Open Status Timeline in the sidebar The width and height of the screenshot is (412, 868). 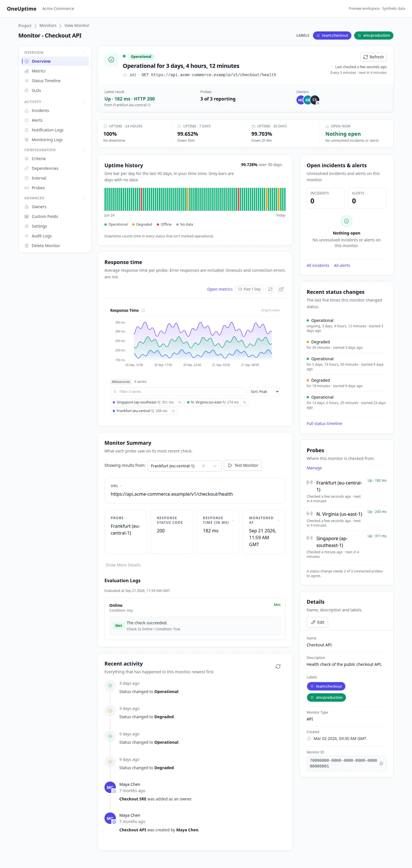(55, 81)
